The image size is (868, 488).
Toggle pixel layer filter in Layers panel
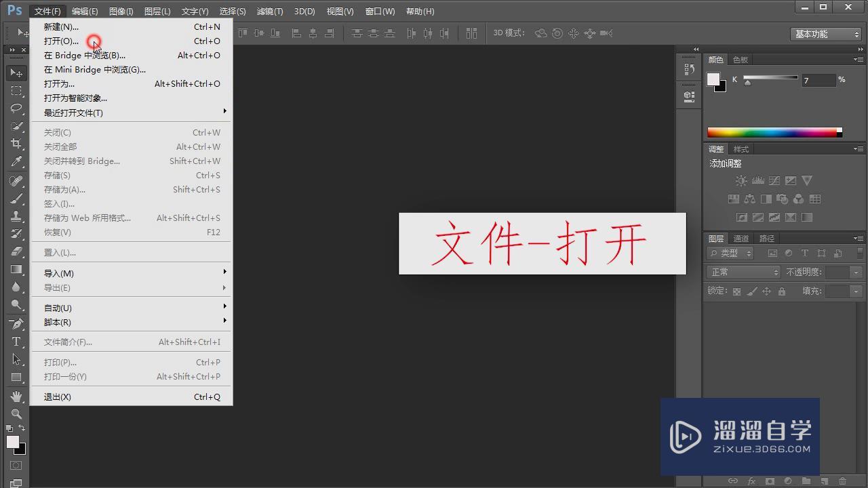(772, 253)
